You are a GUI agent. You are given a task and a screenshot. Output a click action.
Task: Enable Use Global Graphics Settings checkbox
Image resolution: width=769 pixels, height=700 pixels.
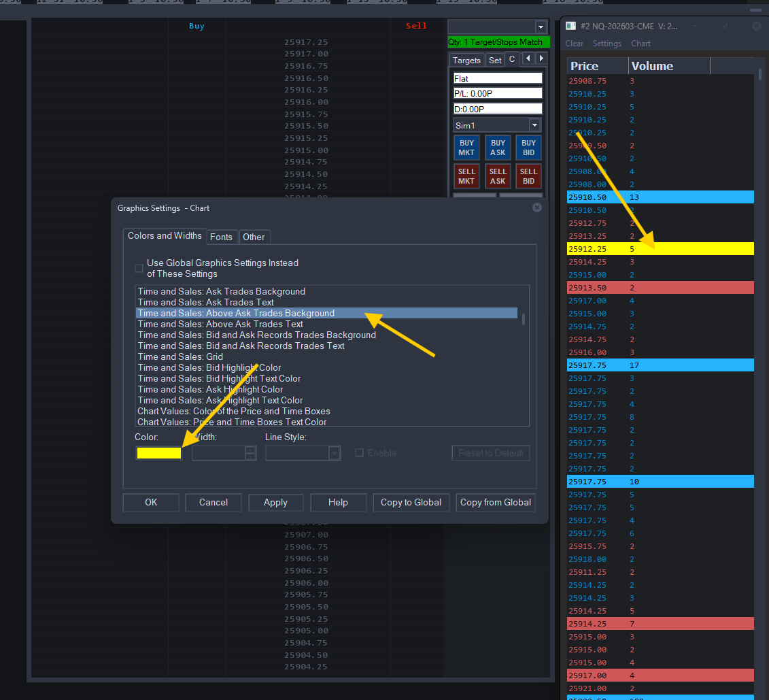click(x=139, y=268)
